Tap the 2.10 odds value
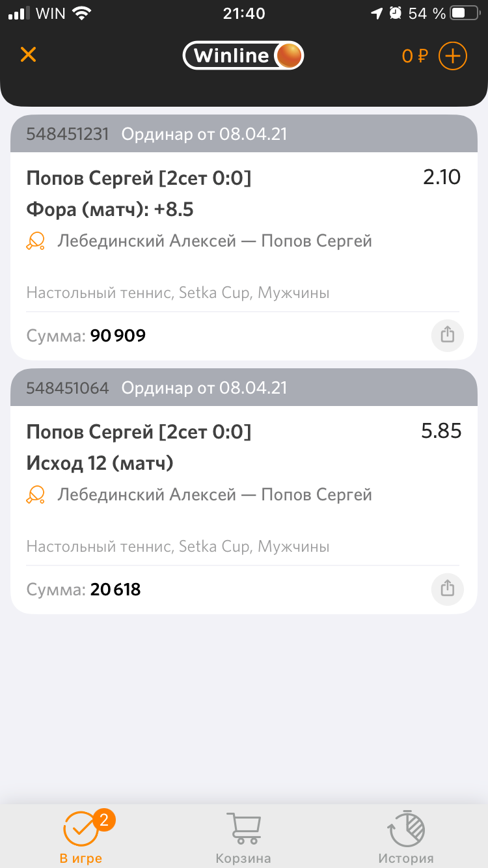Image resolution: width=488 pixels, height=868 pixels. click(441, 177)
